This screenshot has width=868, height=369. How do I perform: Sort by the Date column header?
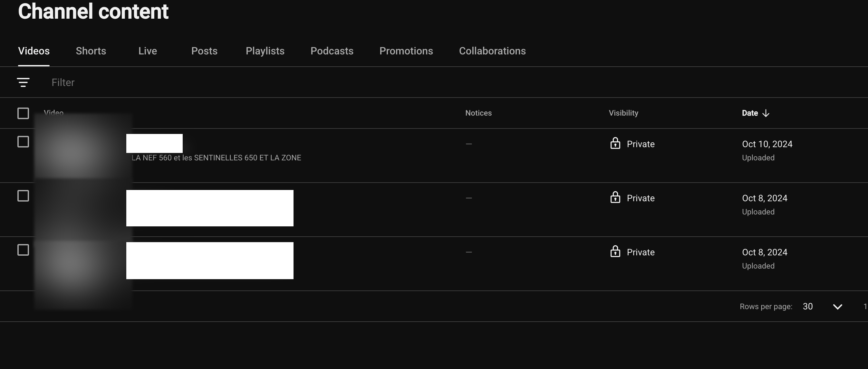[750, 113]
